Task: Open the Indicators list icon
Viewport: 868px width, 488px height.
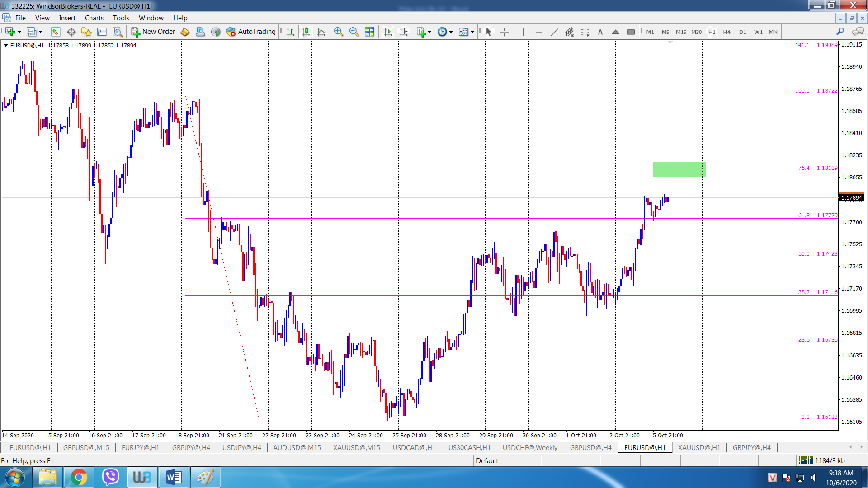Action: [x=421, y=32]
